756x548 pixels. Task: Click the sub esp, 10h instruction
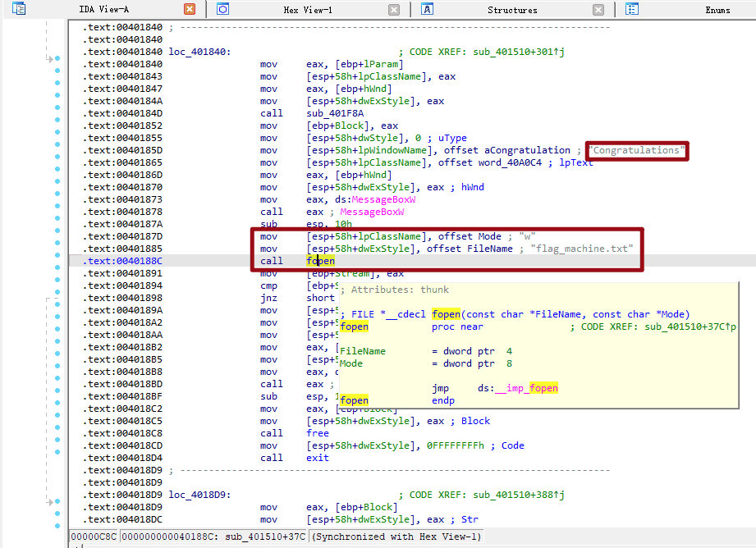coord(306,224)
